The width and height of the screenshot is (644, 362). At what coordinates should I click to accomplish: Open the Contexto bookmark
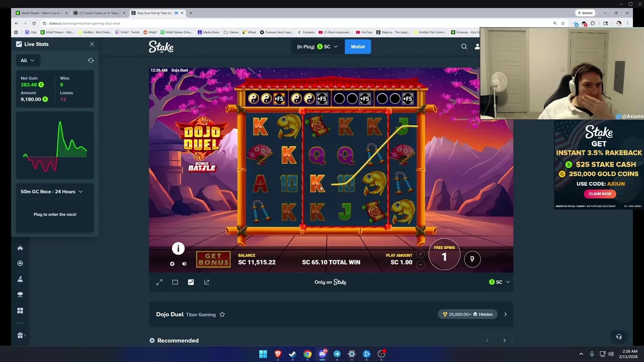click(306, 32)
